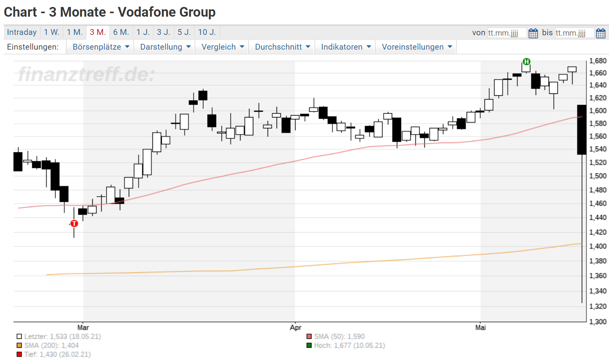Open the 'von' date calendar picker icon

coord(533,33)
